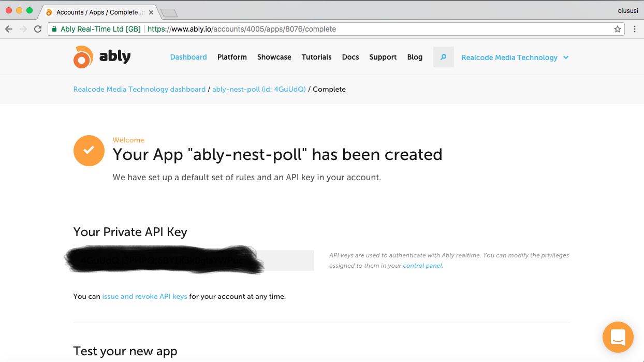Screen dimensions: 644x362
Task: Open Chrome three-dot menu
Action: [x=635, y=29]
